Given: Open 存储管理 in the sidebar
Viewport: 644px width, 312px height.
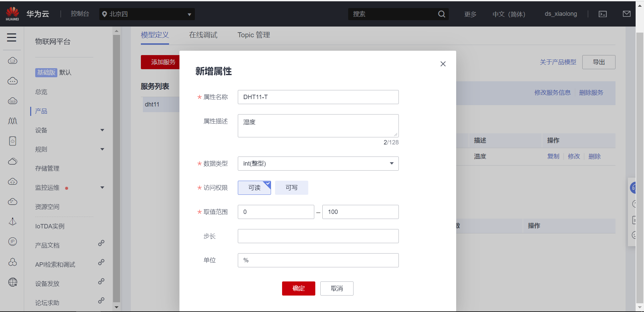Looking at the screenshot, I should 47,169.
